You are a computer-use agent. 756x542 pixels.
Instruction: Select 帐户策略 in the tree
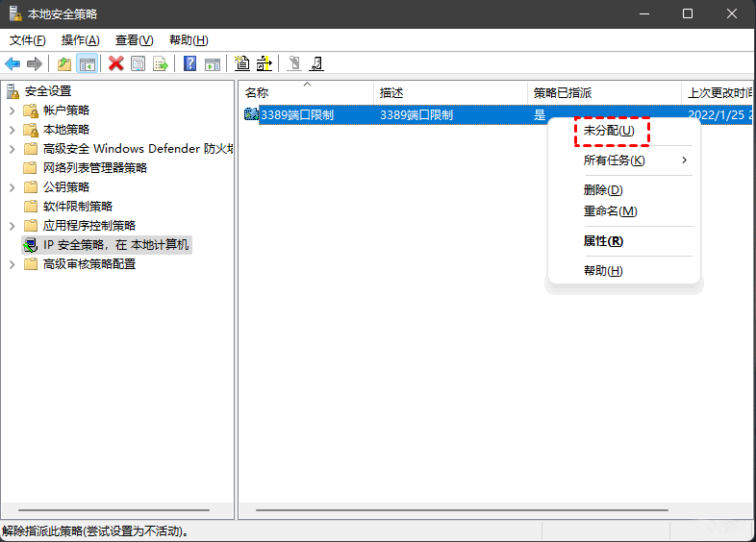[x=66, y=111]
